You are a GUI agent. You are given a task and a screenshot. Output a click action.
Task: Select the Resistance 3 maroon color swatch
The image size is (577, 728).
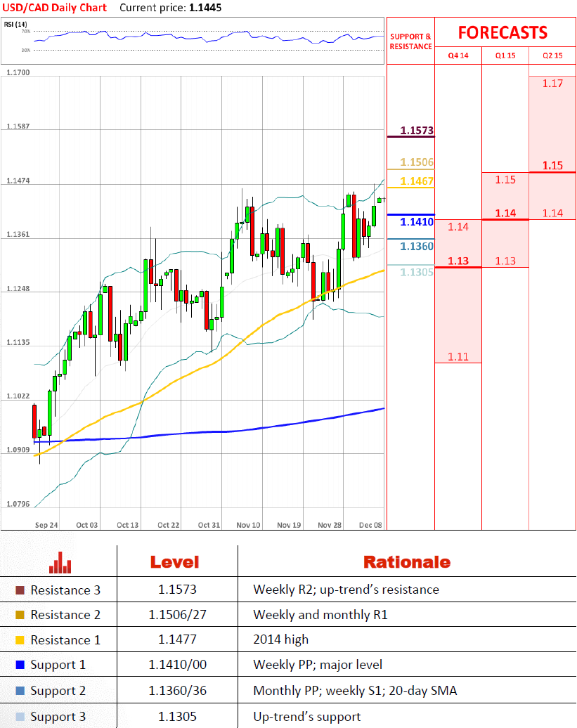tap(20, 590)
